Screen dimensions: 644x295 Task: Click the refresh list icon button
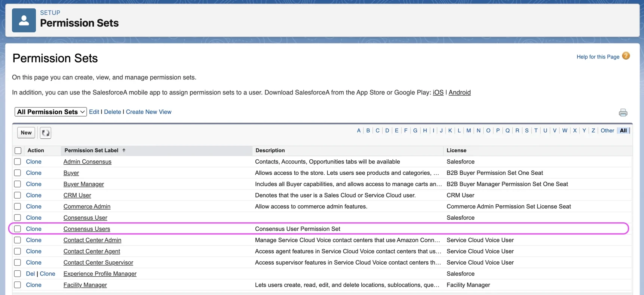45,133
